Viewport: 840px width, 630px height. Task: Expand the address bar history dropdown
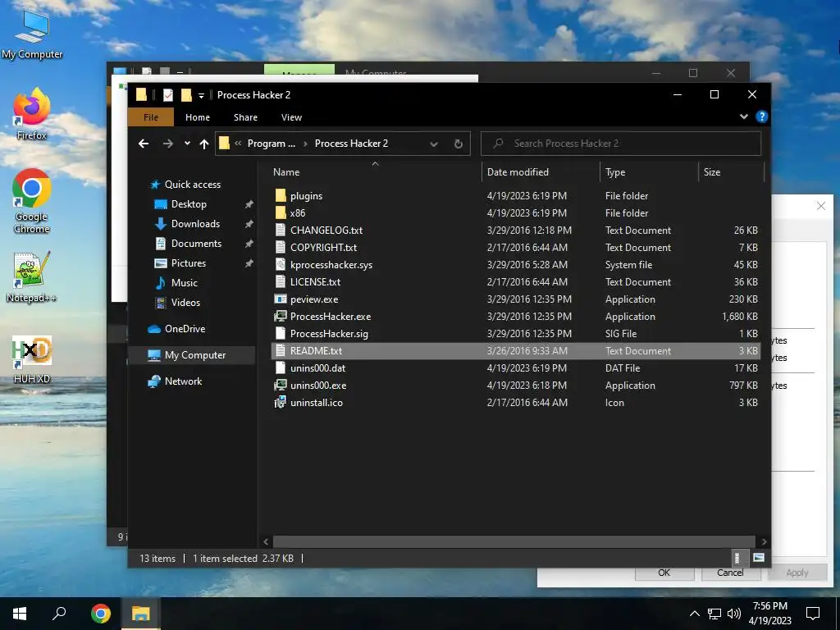(x=434, y=144)
